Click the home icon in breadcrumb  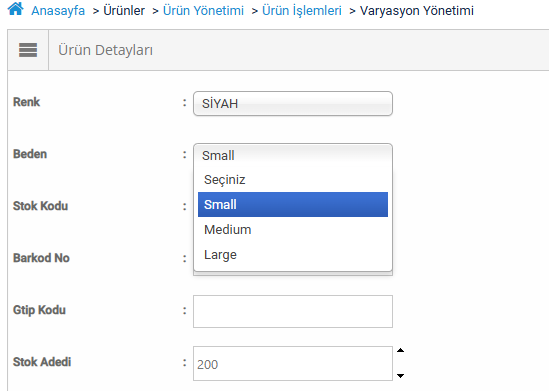click(16, 9)
